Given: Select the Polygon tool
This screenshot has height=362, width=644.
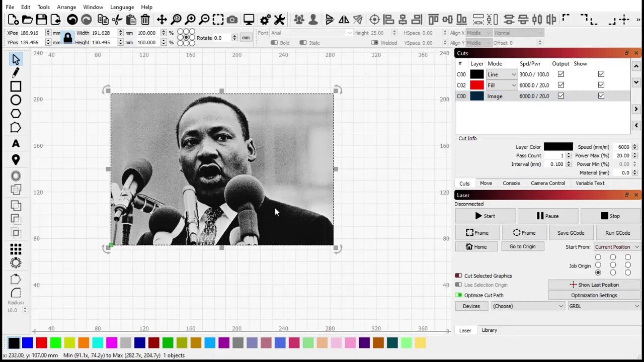Looking at the screenshot, I should pyautogui.click(x=16, y=114).
